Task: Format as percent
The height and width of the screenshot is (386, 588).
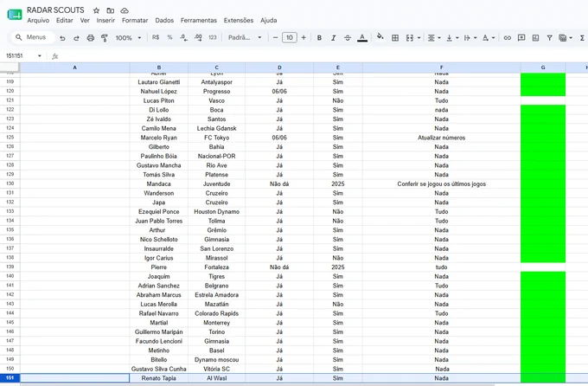Action: pos(169,37)
